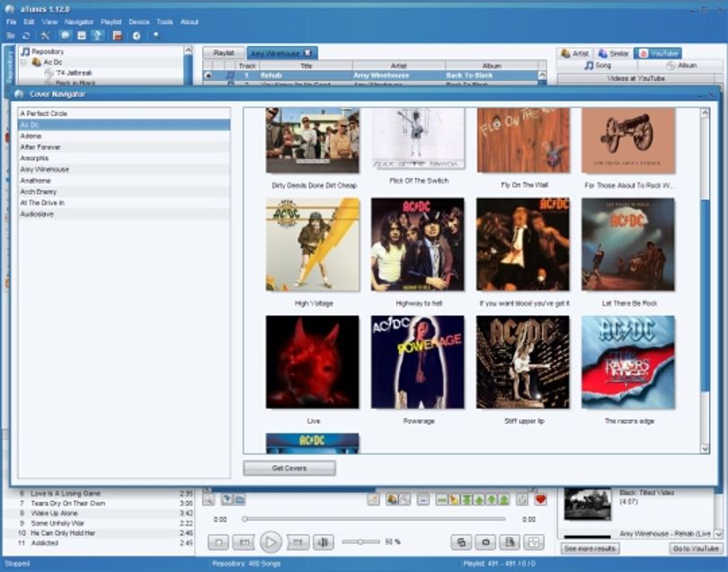The height and width of the screenshot is (572, 728).
Task: Click the previous track button
Action: [x=244, y=542]
